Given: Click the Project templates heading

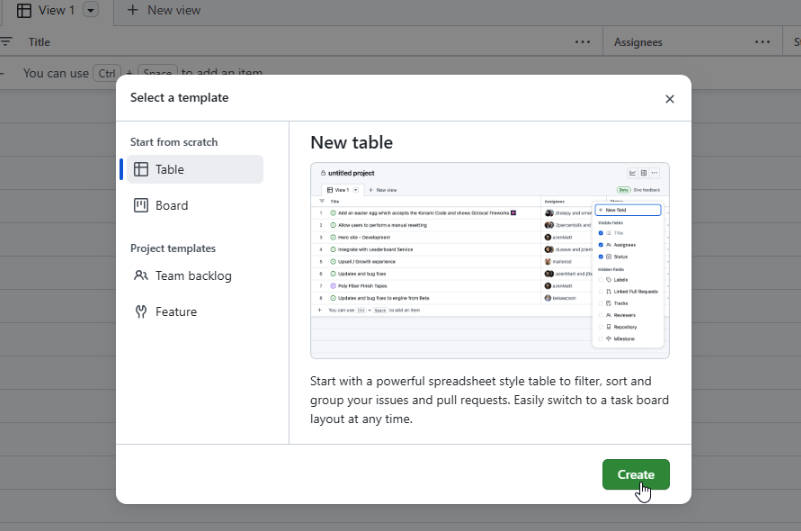Looking at the screenshot, I should (x=173, y=248).
